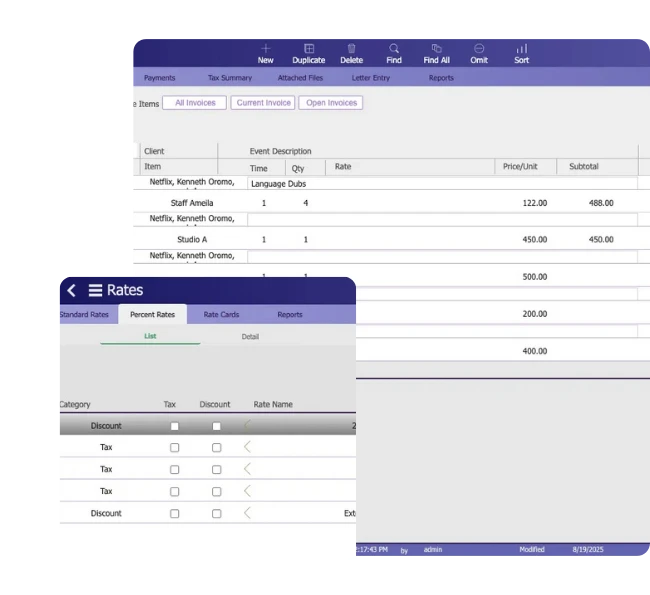
Task: Toggle Discount checkbox in second Tax row
Action: [216, 470]
